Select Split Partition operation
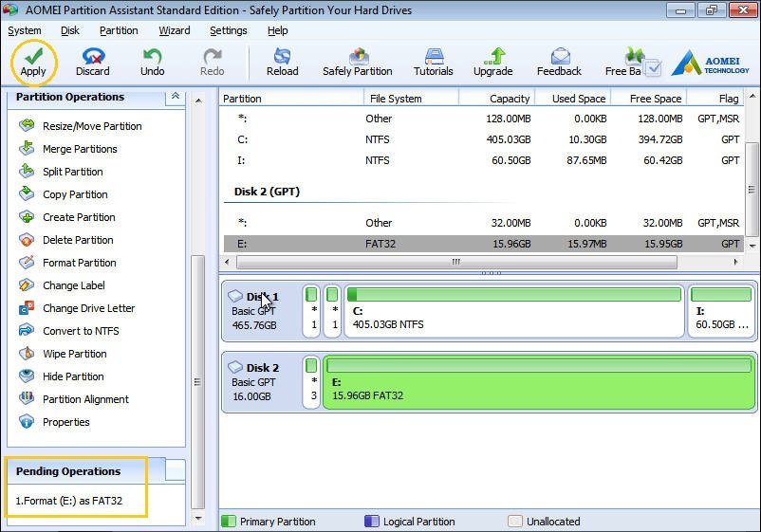Image resolution: width=761 pixels, height=532 pixels. tap(61, 172)
